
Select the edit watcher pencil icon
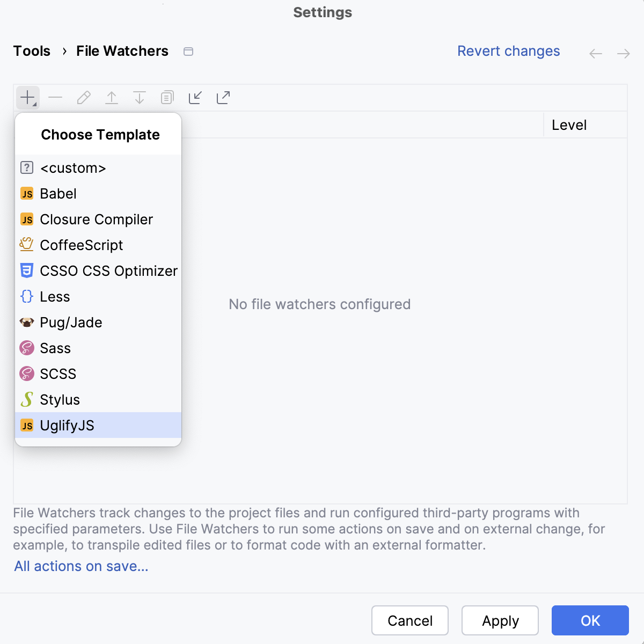coord(83,97)
